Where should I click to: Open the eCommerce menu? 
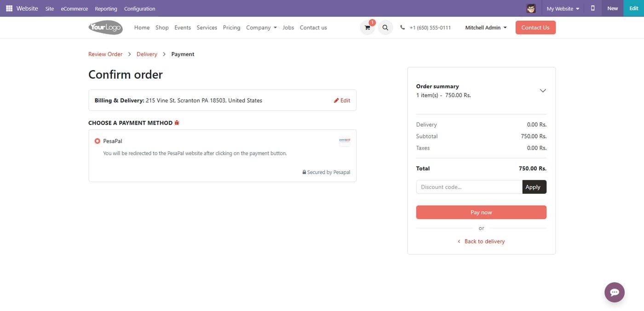pyautogui.click(x=74, y=9)
